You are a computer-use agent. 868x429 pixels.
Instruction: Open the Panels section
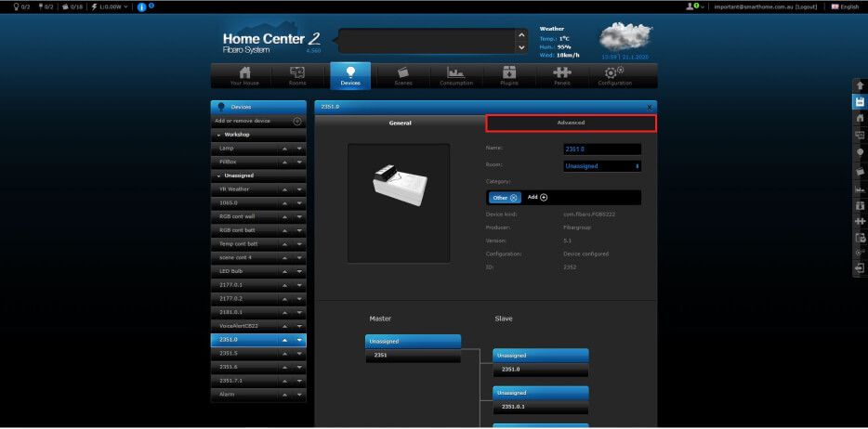(562, 76)
